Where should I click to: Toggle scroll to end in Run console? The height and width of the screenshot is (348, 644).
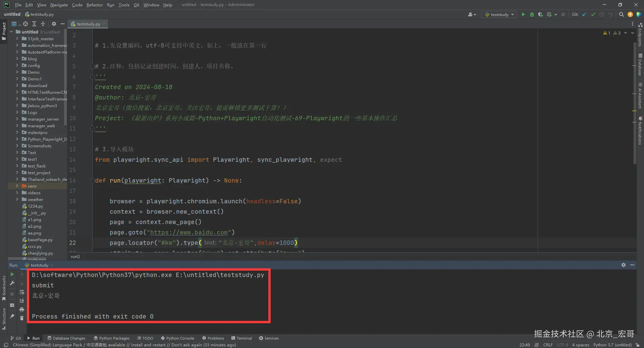pos(22,300)
